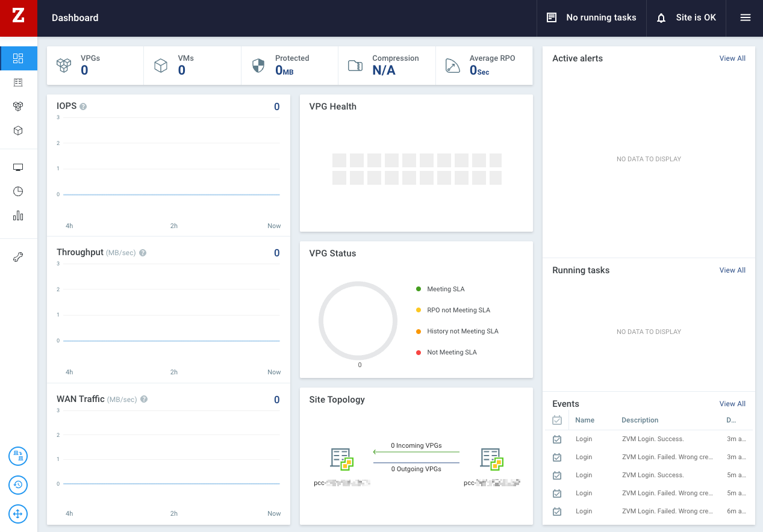Click the icon of Login Success 3m event
Viewport: 763px width, 532px height.
[557, 439]
